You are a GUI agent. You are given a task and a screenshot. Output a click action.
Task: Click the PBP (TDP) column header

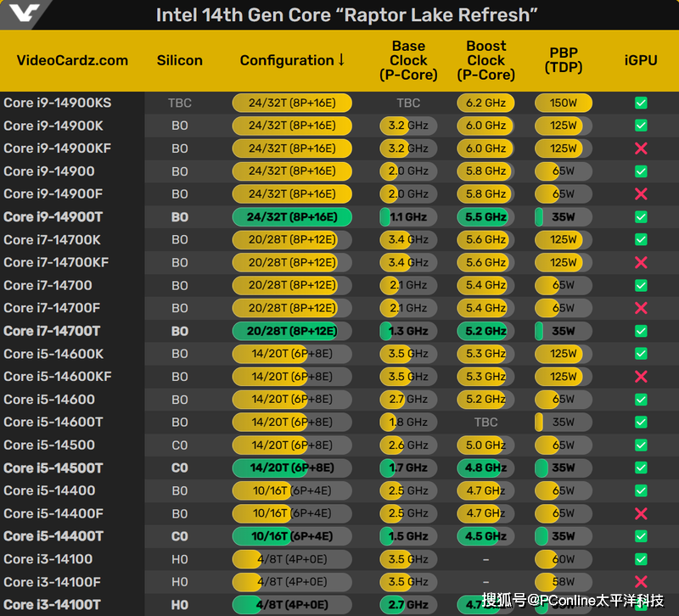point(564,60)
